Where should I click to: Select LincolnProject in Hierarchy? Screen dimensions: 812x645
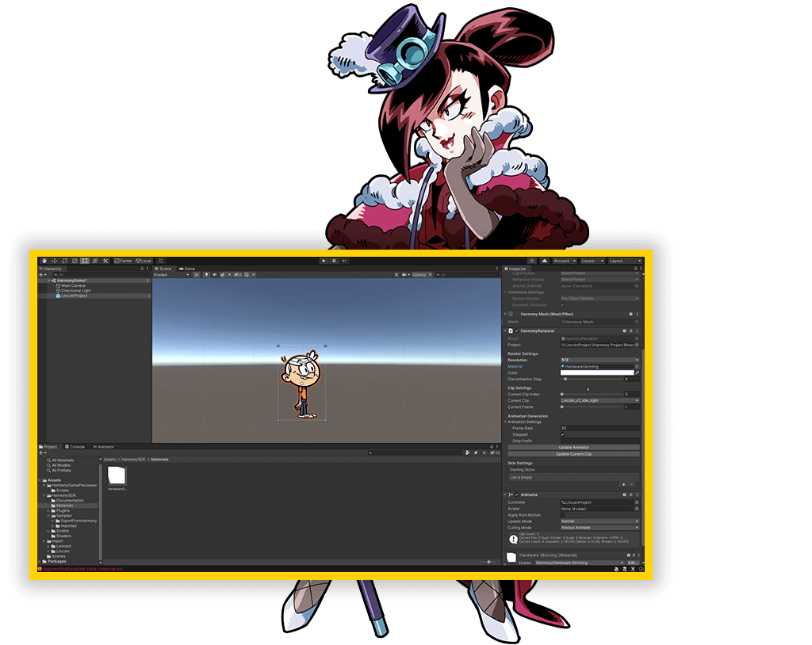point(74,296)
